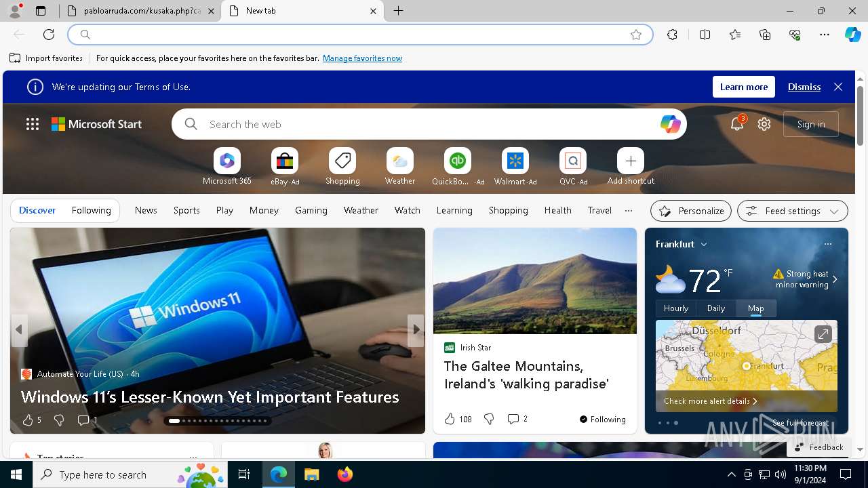This screenshot has height=488, width=868.
Task: Like the Windows 11 features story
Action: [31, 420]
